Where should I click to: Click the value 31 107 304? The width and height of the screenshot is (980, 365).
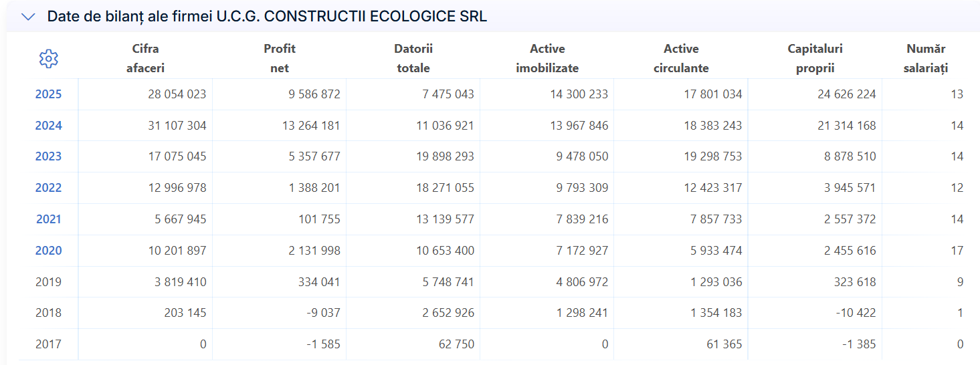(x=177, y=126)
